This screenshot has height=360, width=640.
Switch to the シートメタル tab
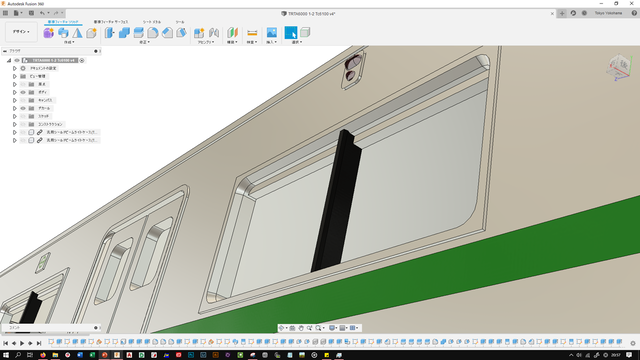coord(152,22)
